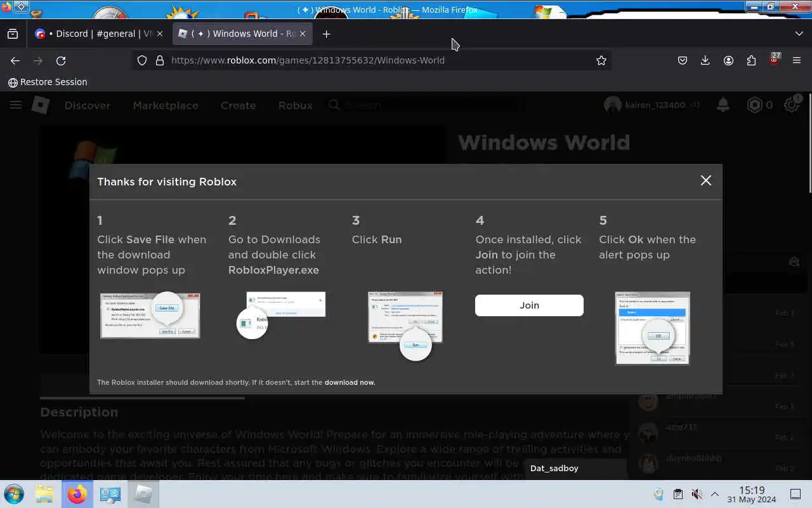Open the Roblox side navigation menu icon

tap(16, 105)
